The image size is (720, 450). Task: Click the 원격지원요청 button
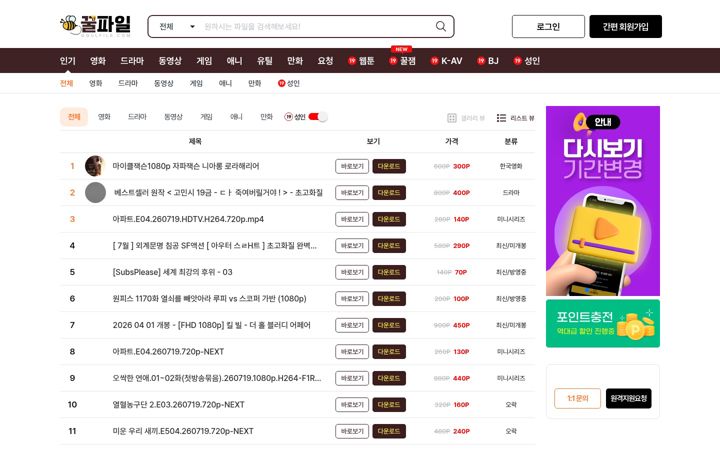629,398
